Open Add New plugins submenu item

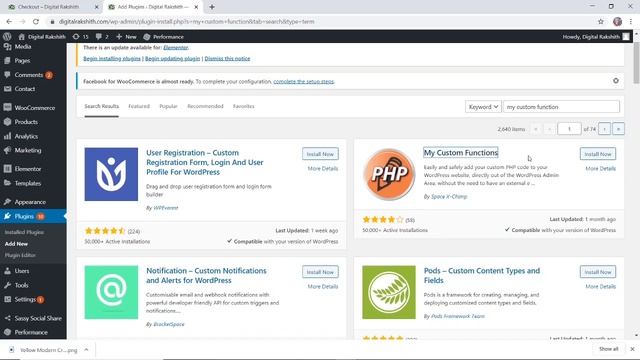tap(16, 244)
